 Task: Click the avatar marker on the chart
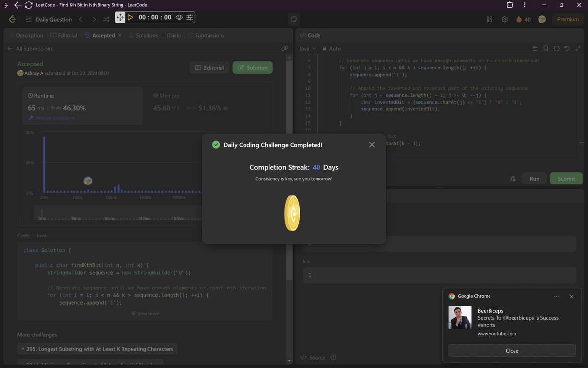point(88,181)
